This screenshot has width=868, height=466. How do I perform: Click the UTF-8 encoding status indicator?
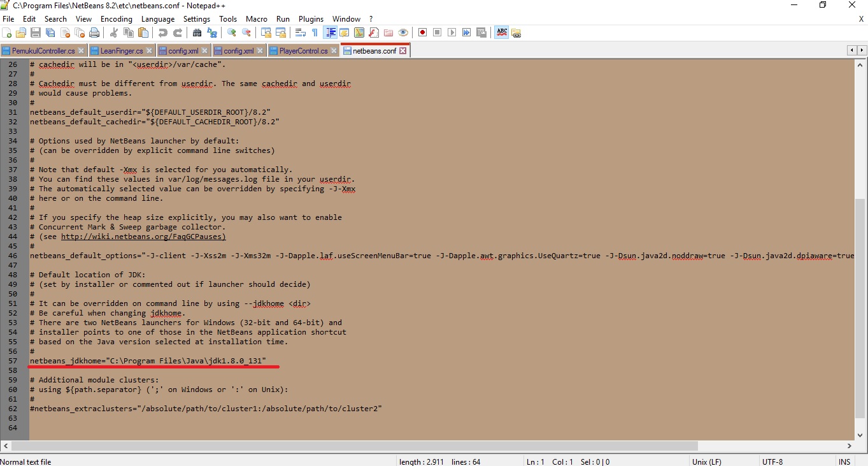point(772,462)
